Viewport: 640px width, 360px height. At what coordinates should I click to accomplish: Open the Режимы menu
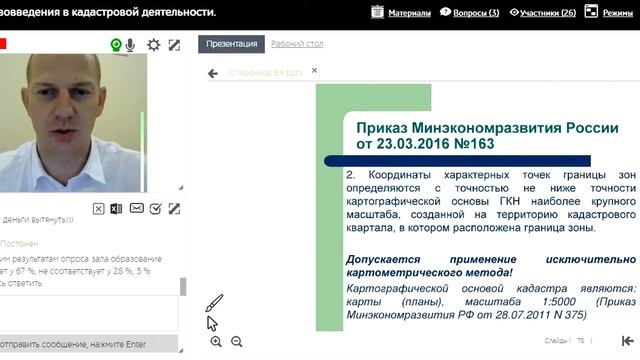pyautogui.click(x=618, y=13)
